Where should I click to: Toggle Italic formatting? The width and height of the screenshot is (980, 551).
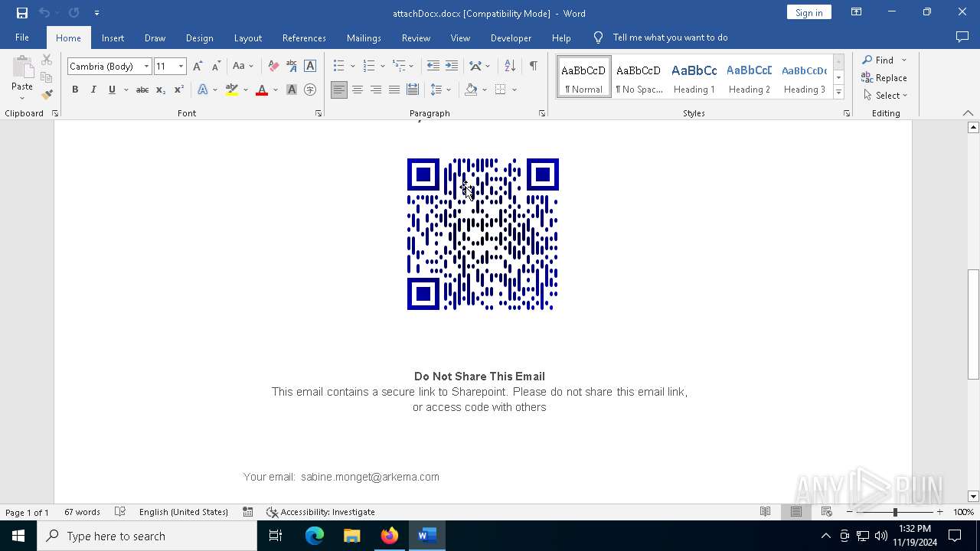point(93,90)
